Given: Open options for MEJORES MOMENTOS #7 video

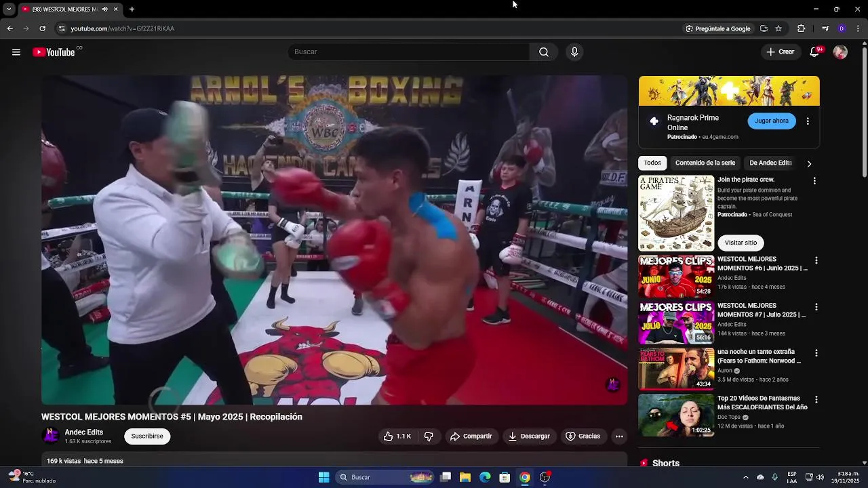Looking at the screenshot, I should [x=816, y=307].
